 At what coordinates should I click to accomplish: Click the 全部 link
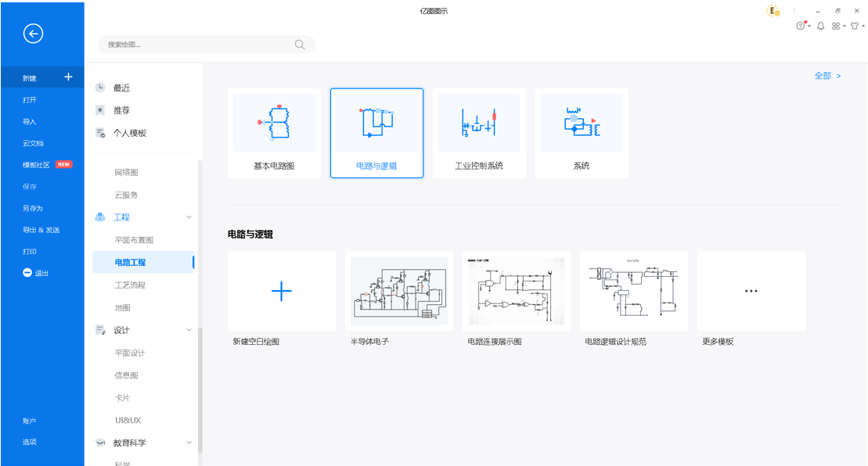coord(827,76)
